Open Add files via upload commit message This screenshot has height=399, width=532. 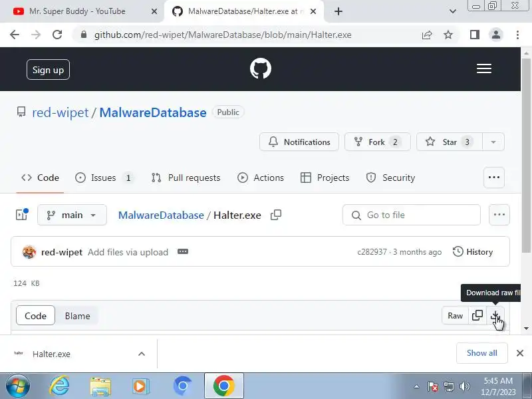pos(128,252)
